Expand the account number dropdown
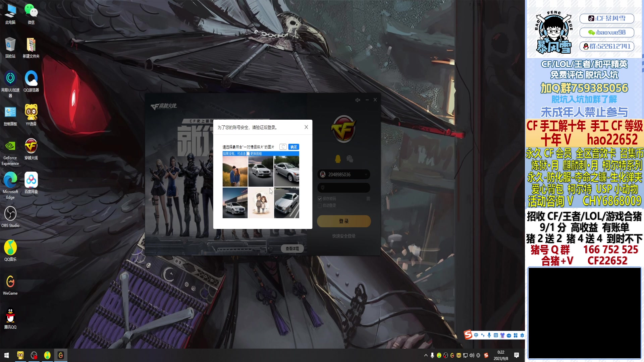This screenshot has width=644, height=362. click(366, 175)
